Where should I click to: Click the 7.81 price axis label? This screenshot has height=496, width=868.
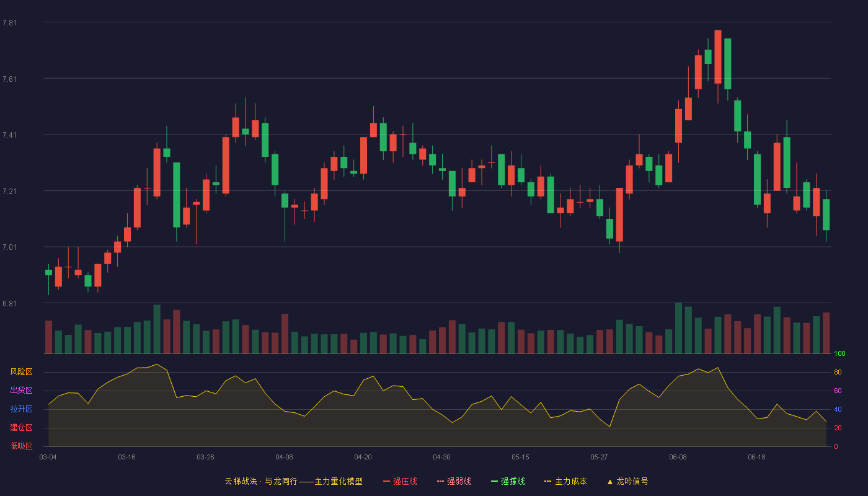[x=9, y=23]
